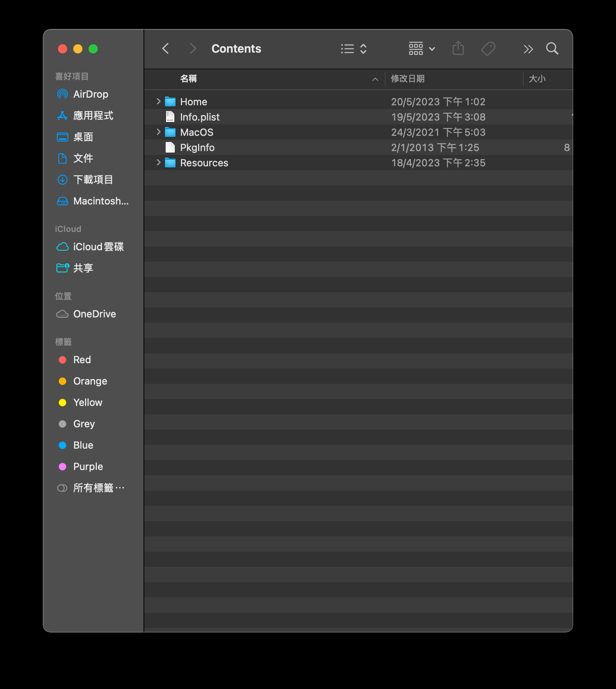Select the PkgInfo file
The height and width of the screenshot is (689, 616).
(x=197, y=148)
